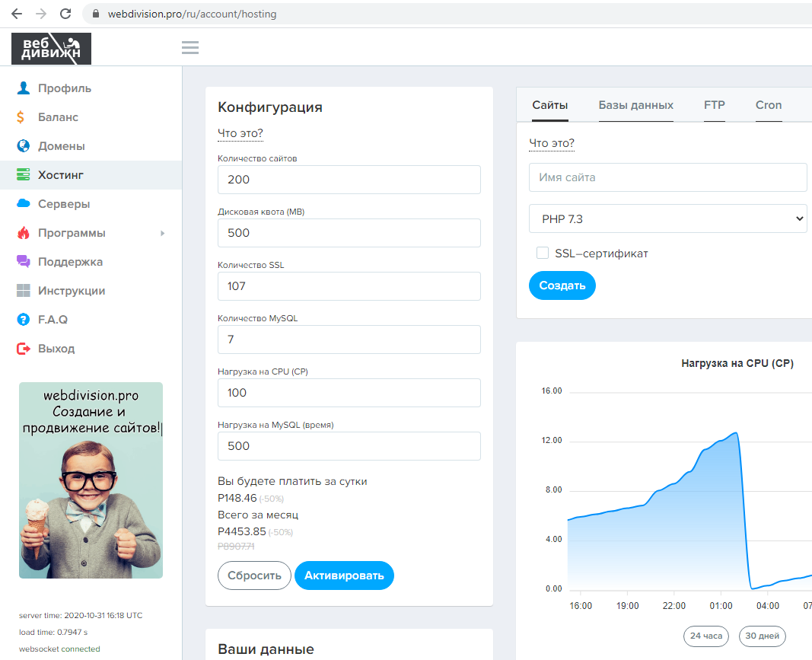Select the 30 дней chart range

coord(762,636)
